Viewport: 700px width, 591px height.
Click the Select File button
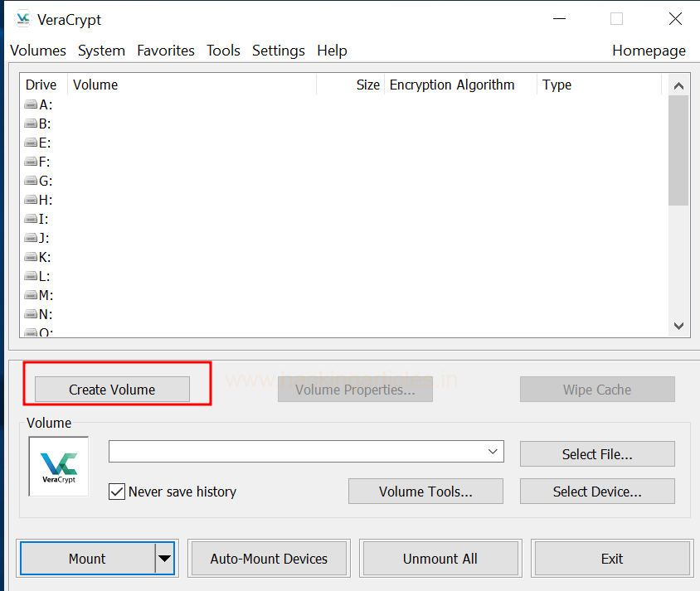pyautogui.click(x=597, y=454)
